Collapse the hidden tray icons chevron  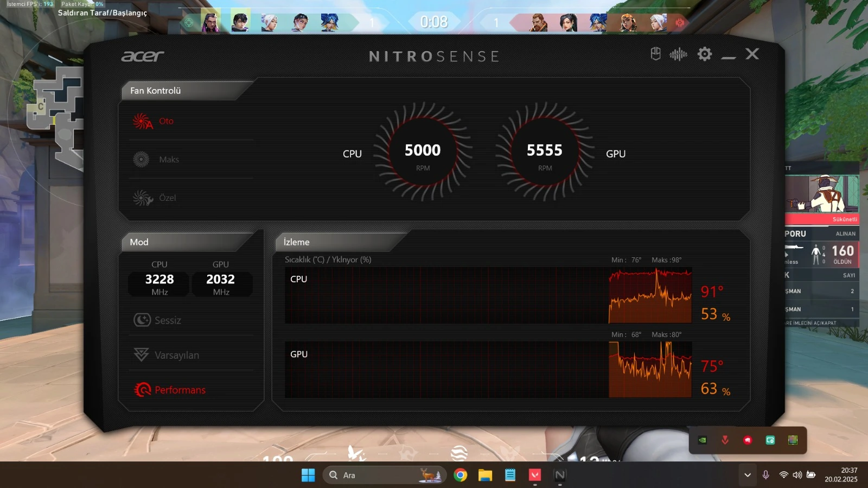click(748, 475)
